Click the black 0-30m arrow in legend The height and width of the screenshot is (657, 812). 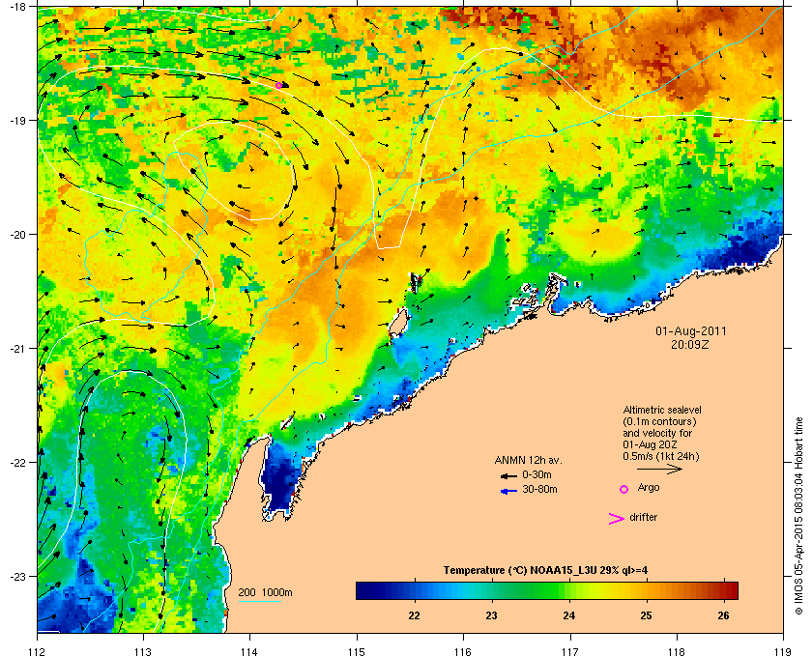[x=508, y=475]
